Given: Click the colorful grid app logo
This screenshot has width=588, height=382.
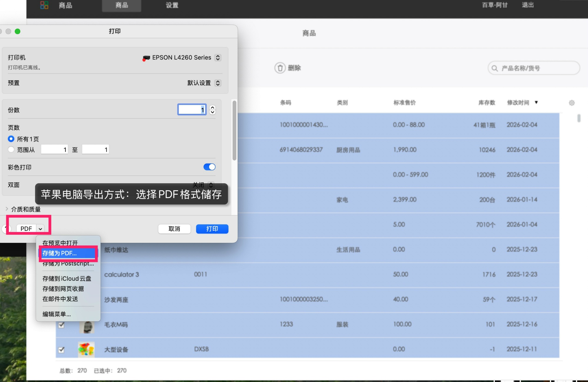Looking at the screenshot, I should (44, 5).
